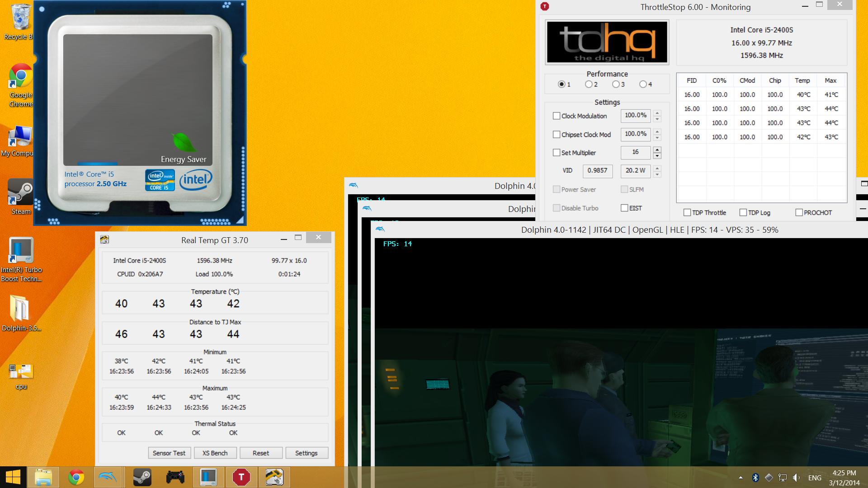Select Performance profile 3 radio button
The width and height of the screenshot is (868, 488).
click(616, 84)
